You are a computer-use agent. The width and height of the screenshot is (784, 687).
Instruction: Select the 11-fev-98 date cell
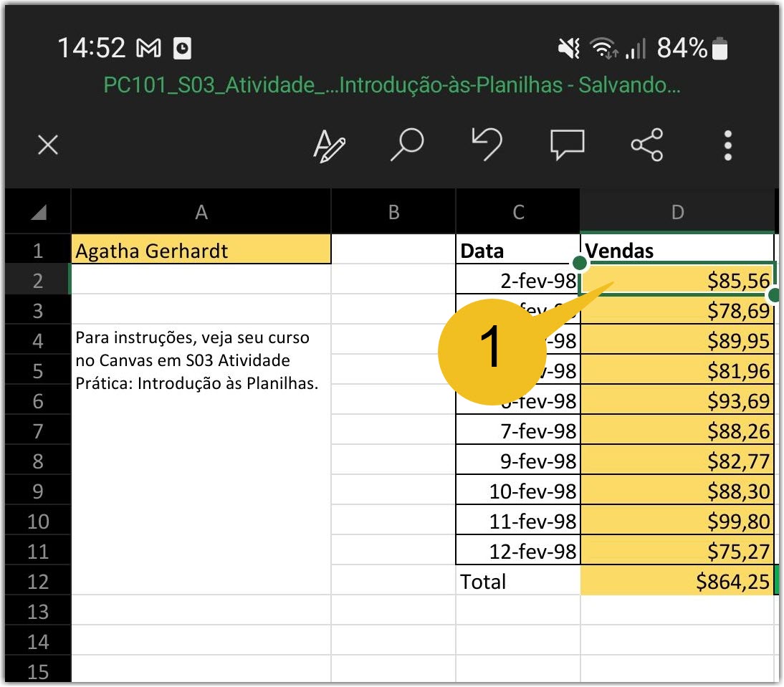[x=518, y=521]
